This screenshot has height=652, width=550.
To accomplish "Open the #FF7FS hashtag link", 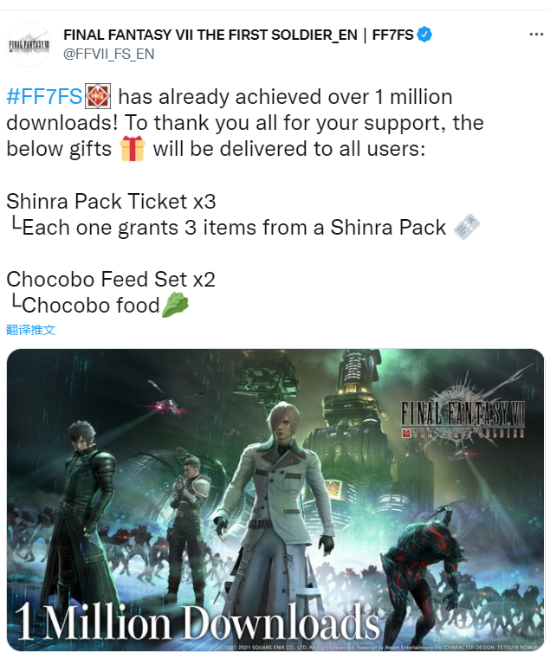I will [44, 96].
